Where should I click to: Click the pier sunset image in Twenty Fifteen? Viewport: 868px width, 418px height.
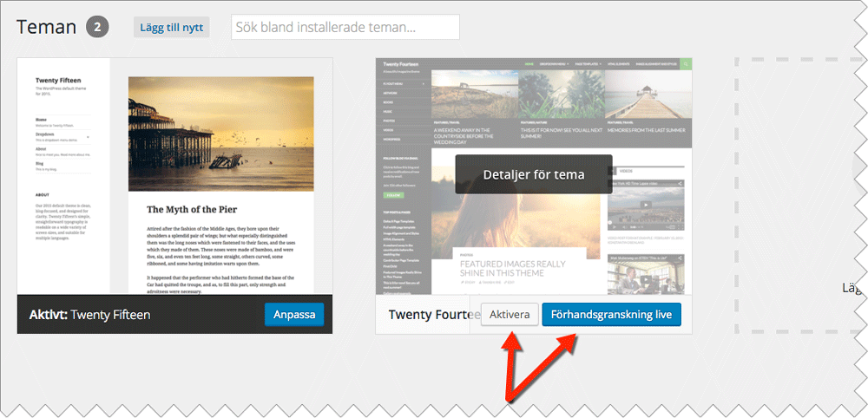click(220, 134)
